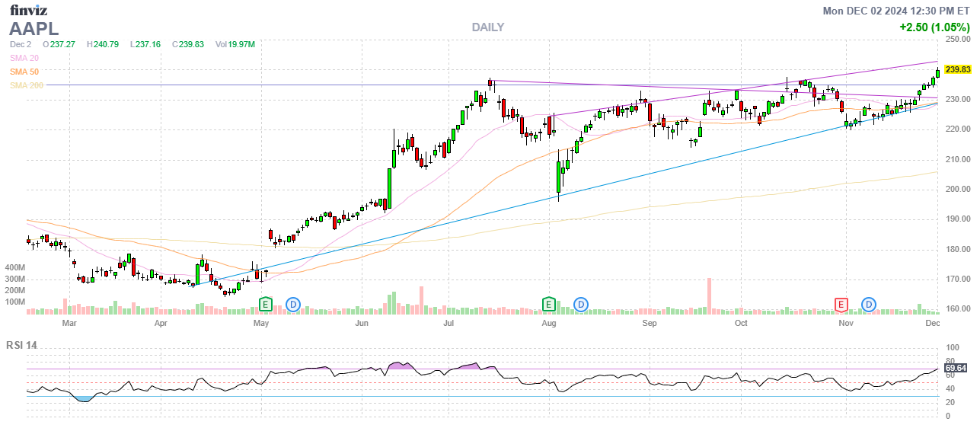Click the green earnings E marker in May

tap(265, 305)
